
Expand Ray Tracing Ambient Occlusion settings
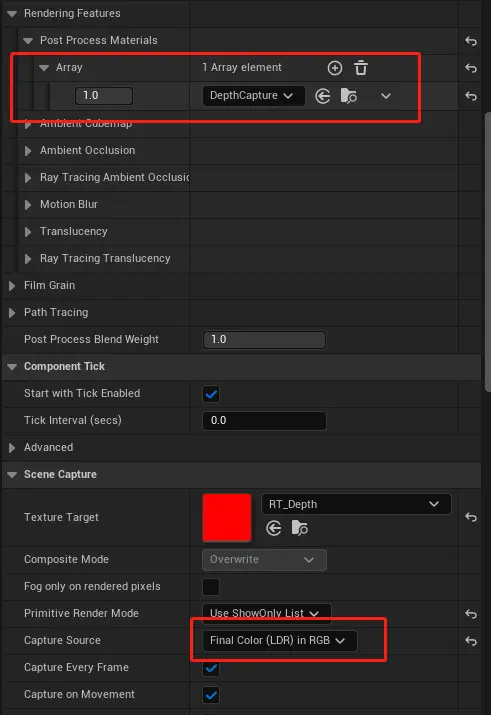[x=28, y=177]
